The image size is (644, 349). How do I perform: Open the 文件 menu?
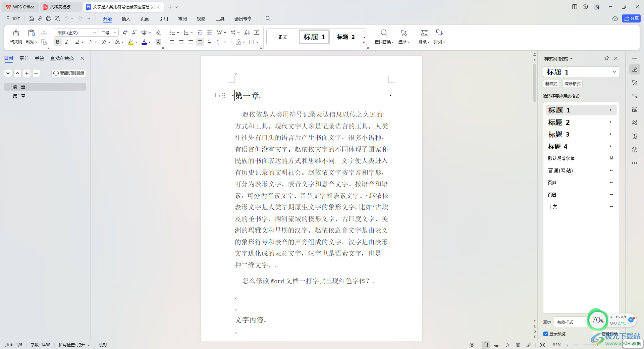click(x=13, y=18)
